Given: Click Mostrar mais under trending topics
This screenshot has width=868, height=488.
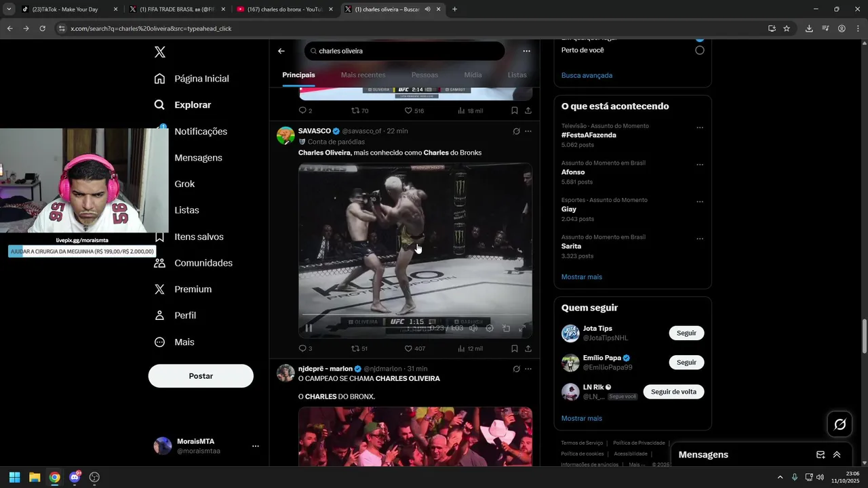Looking at the screenshot, I should click(582, 277).
